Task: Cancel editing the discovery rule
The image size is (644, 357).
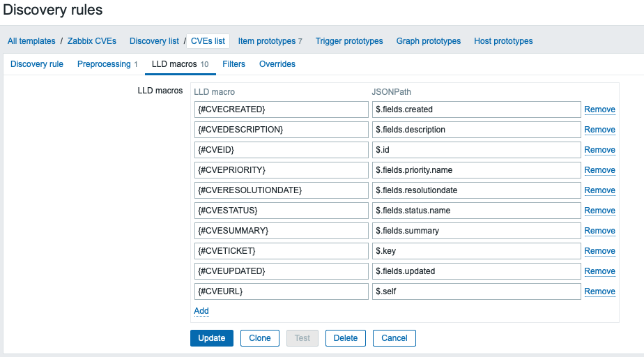Action: click(x=394, y=338)
